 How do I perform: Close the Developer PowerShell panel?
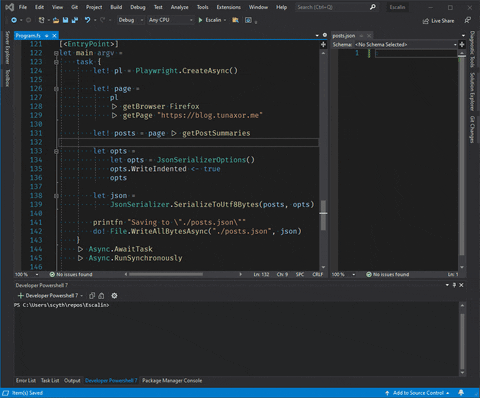(461, 285)
